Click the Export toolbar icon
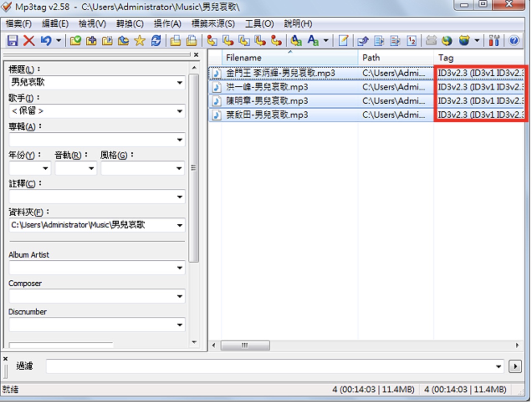The height and width of the screenshot is (404, 532). [363, 41]
